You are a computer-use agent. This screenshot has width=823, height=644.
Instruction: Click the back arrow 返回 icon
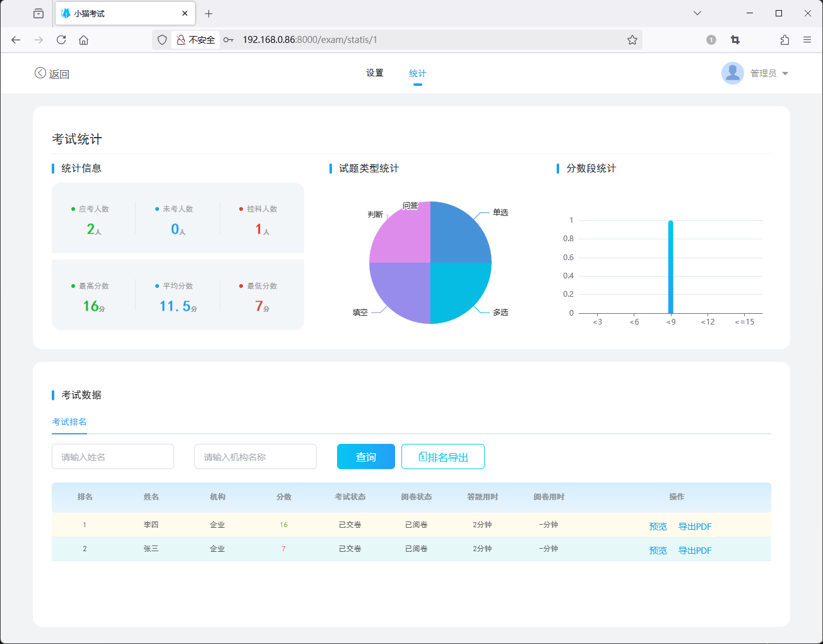[x=40, y=73]
